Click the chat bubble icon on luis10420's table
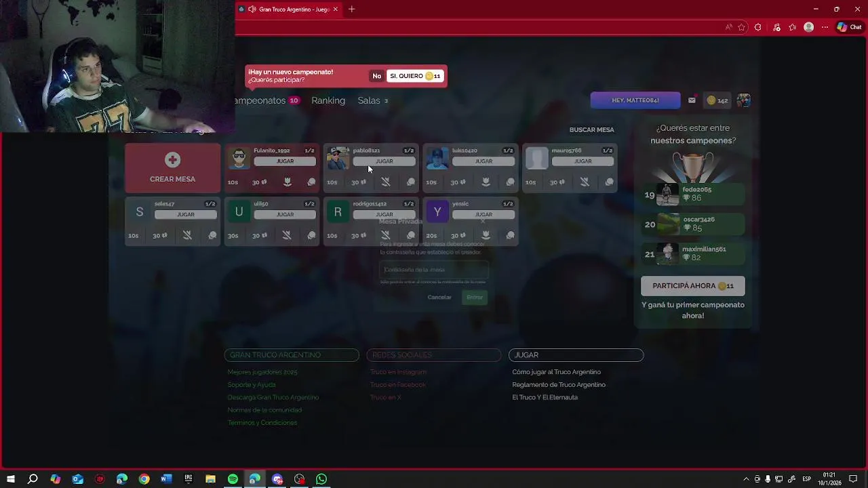This screenshot has height=488, width=868. point(510,182)
